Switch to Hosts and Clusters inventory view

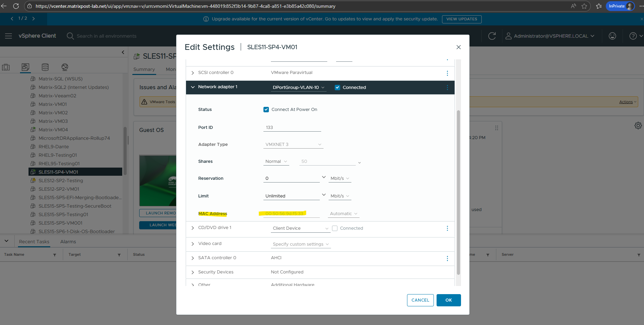point(6,67)
